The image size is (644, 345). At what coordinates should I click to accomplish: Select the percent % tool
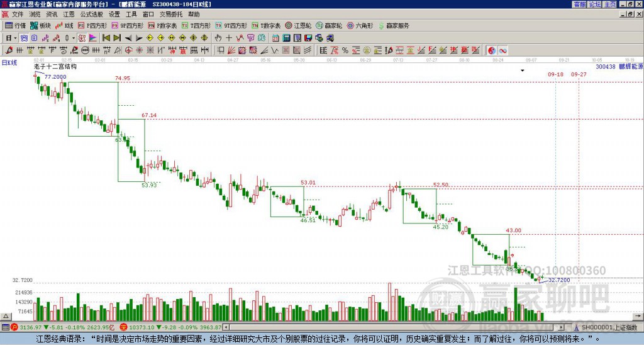(x=345, y=50)
